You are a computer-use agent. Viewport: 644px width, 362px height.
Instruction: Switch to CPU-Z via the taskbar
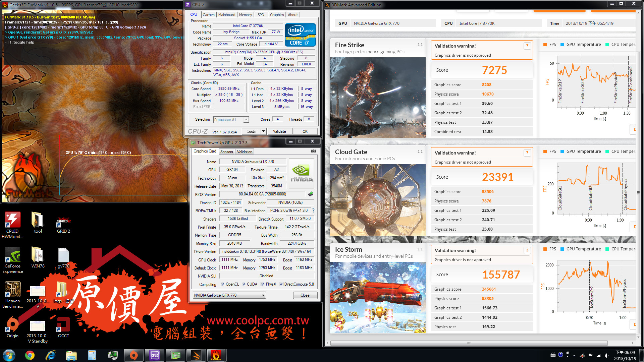[x=155, y=355]
